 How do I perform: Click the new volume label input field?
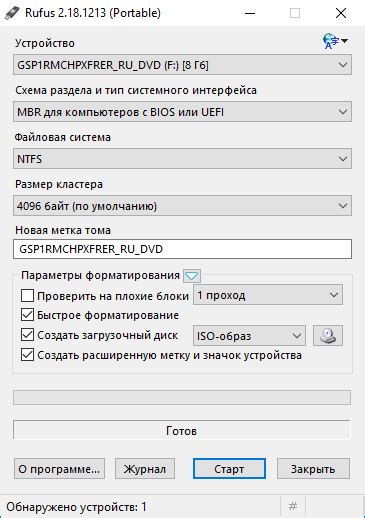[182, 249]
